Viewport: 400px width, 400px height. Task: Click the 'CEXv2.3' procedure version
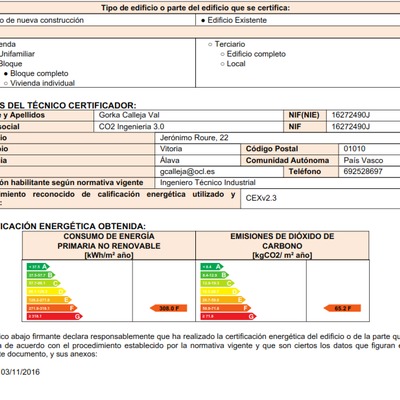click(261, 198)
